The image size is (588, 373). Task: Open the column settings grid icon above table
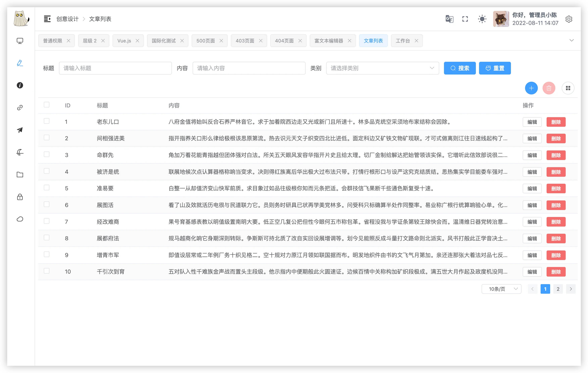click(568, 88)
